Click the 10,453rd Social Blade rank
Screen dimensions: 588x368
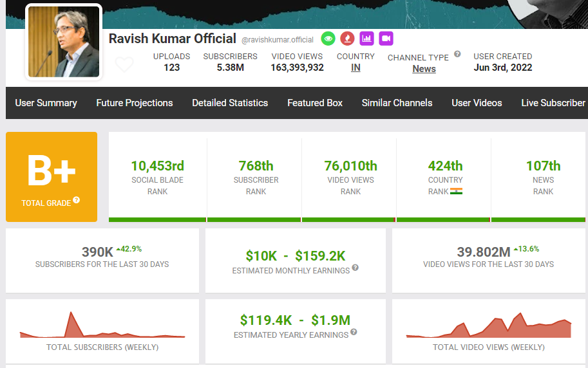(x=158, y=165)
